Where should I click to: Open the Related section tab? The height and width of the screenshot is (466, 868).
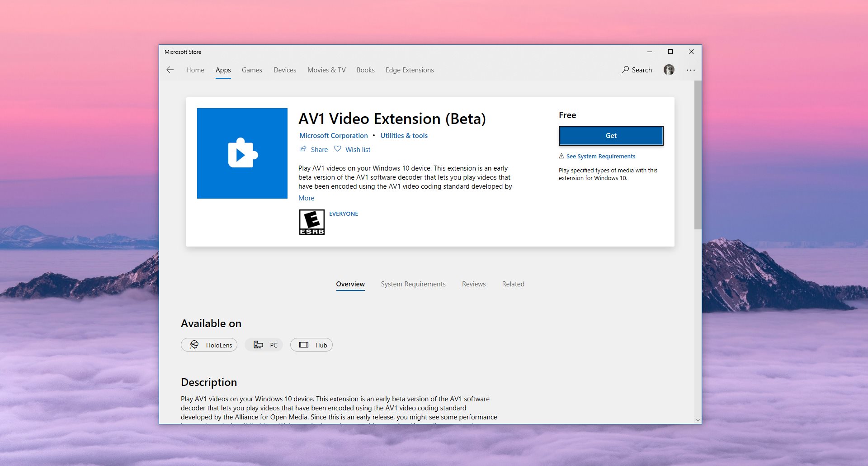(x=513, y=284)
